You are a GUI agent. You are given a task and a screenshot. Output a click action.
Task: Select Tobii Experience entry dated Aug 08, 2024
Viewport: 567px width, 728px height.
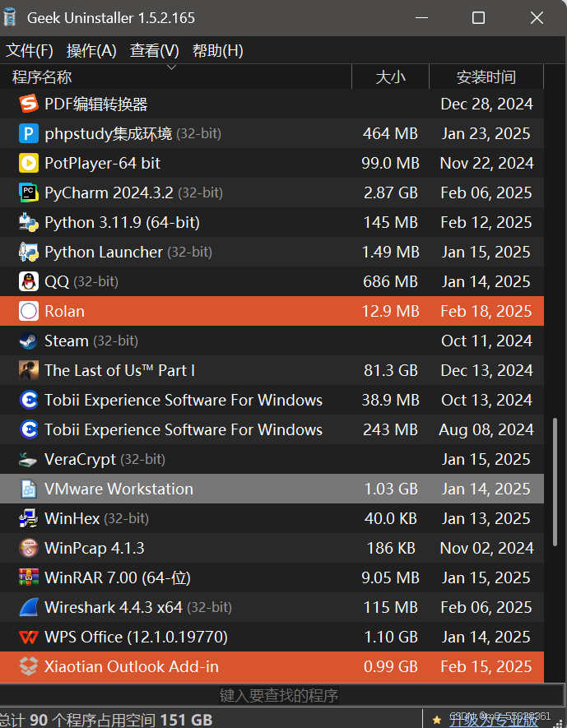[x=184, y=429]
